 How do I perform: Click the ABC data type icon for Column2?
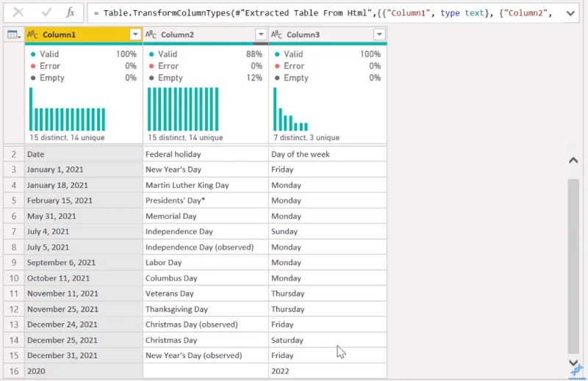(x=151, y=35)
